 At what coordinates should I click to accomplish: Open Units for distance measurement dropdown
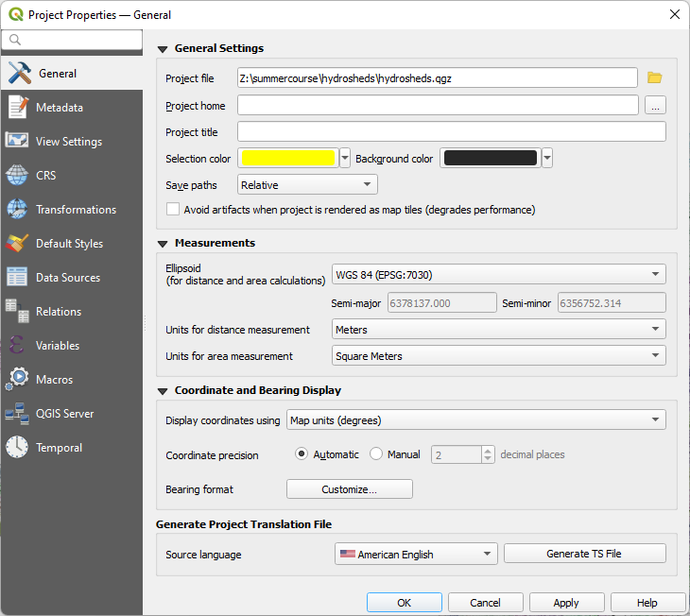498,329
